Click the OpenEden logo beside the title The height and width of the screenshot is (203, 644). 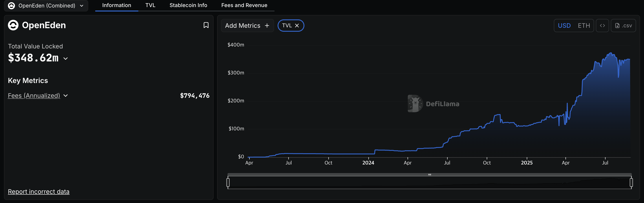coord(13,25)
